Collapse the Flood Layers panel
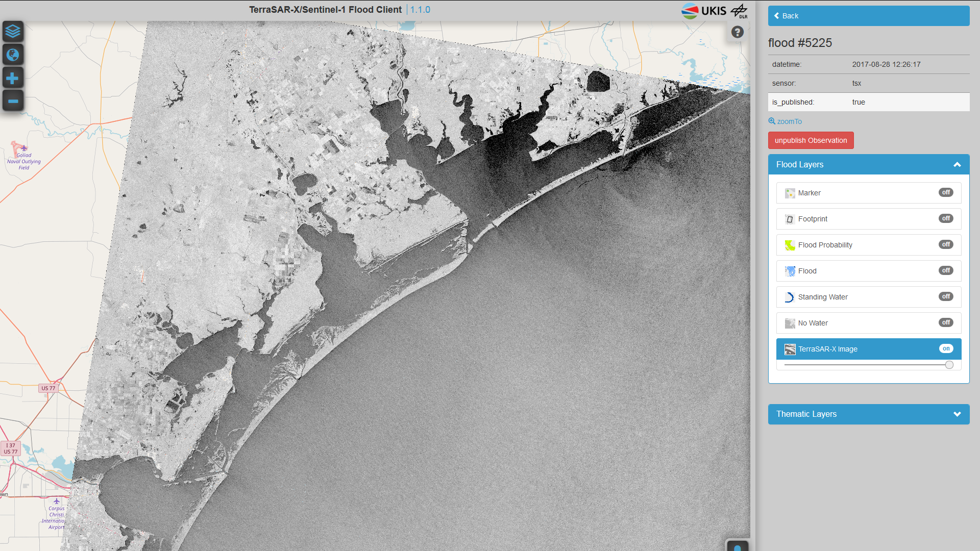 click(957, 165)
